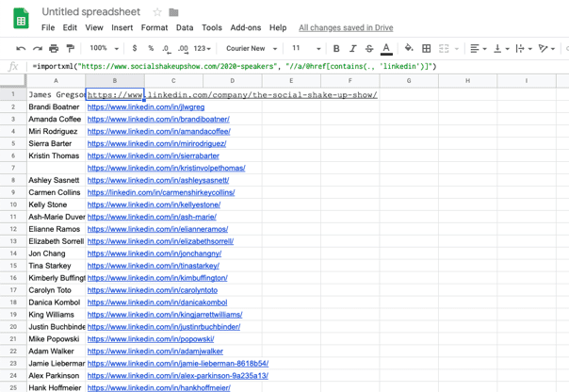The height and width of the screenshot is (392, 569).
Task: Click the All changes saved in Drive link
Action: 346,27
